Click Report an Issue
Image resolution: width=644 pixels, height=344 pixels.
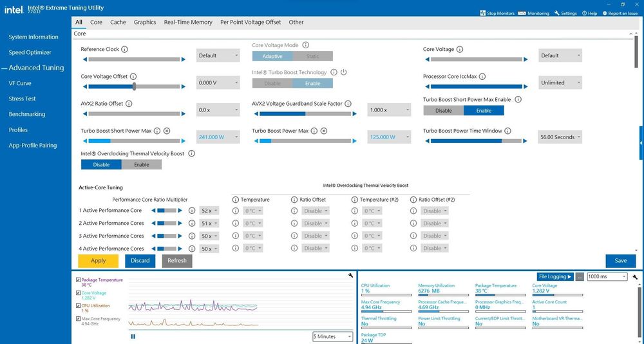click(620, 13)
